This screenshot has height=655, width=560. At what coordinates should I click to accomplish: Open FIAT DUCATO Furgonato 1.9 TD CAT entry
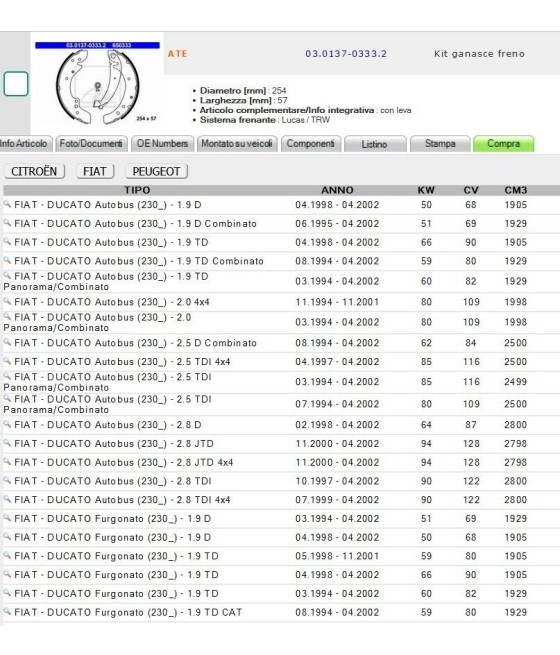(128, 612)
